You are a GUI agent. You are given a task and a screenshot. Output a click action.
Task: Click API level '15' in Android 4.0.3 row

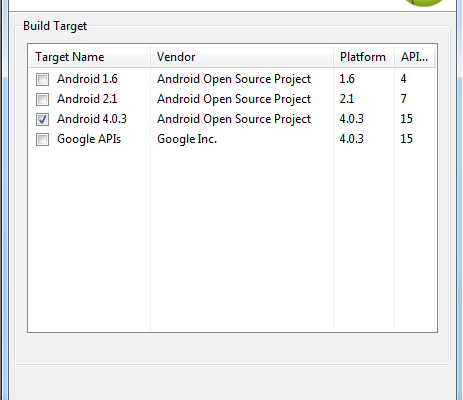[x=406, y=119]
